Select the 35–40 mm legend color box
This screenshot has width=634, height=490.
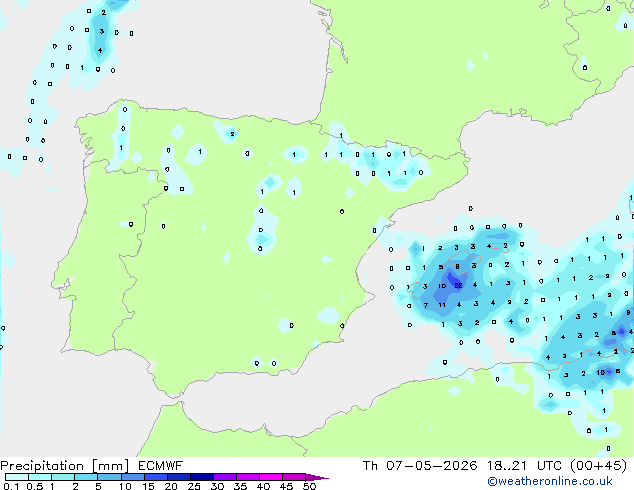(x=247, y=477)
